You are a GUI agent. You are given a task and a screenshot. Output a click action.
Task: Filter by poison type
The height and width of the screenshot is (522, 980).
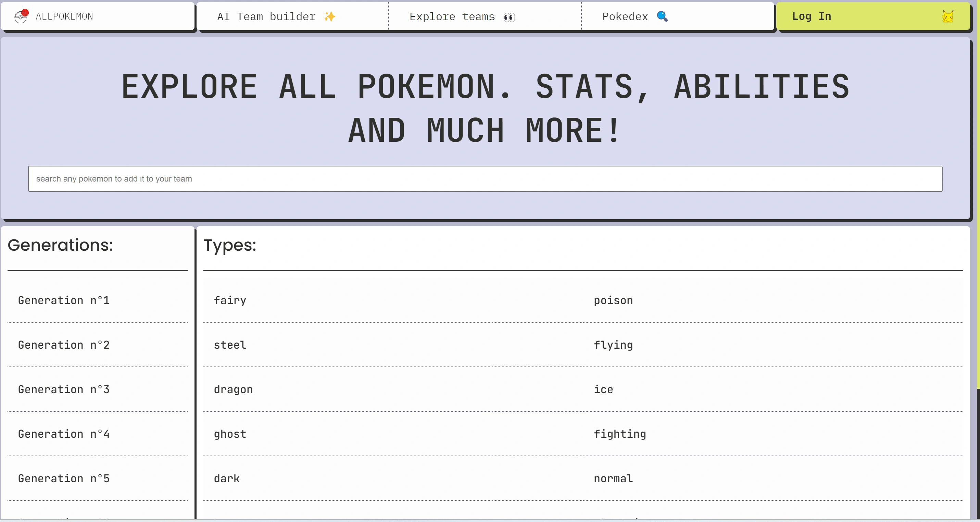pos(773,301)
